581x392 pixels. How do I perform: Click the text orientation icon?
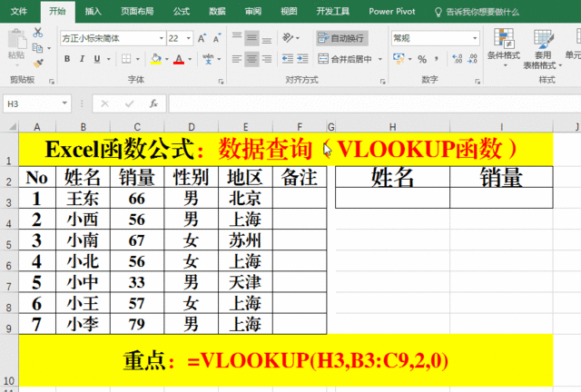[x=288, y=38]
